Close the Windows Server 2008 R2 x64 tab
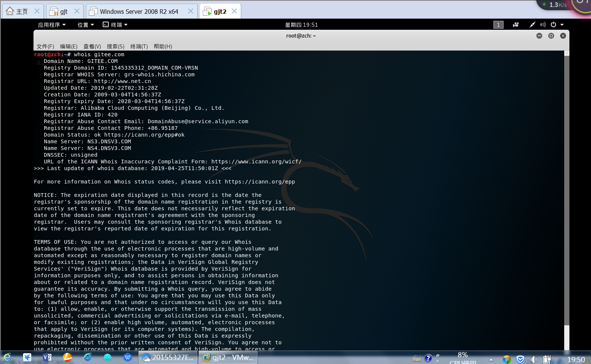Viewport: 591px width, 364px height. (191, 11)
